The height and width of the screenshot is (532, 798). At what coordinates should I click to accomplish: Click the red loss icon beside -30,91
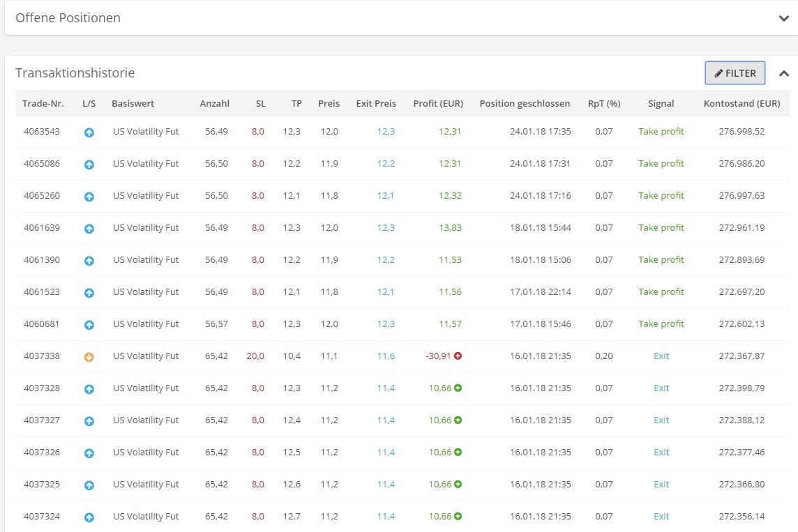click(x=458, y=356)
